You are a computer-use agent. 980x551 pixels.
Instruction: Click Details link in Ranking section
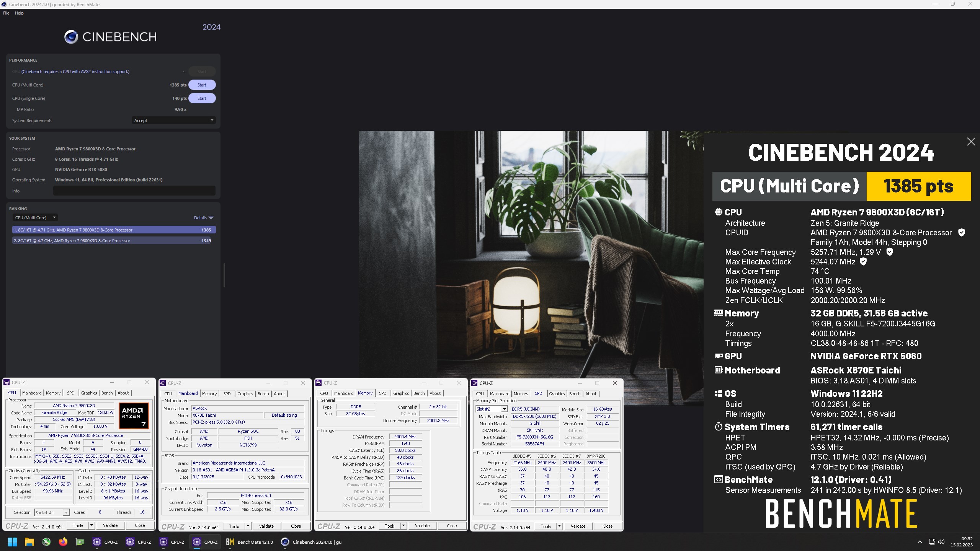coord(200,218)
